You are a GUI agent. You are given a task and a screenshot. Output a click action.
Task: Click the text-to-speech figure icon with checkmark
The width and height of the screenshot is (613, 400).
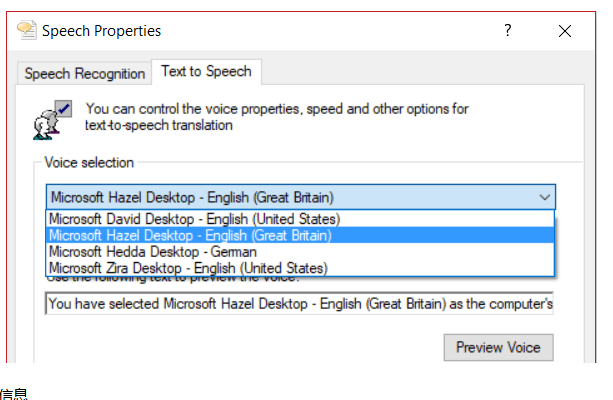tap(52, 116)
